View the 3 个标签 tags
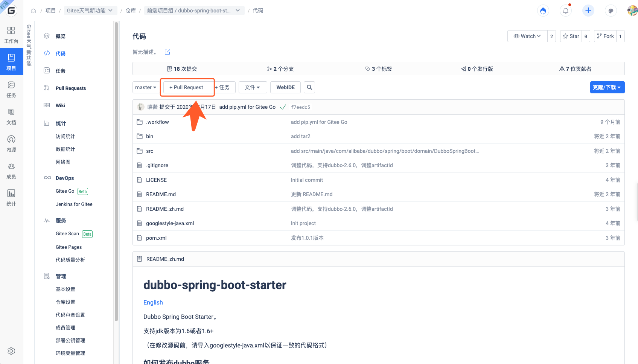The height and width of the screenshot is (364, 638). 379,69
